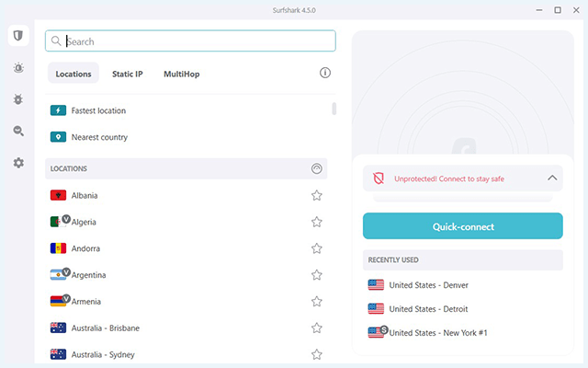The width and height of the screenshot is (588, 368).
Task: Click the Albania flag icon
Action: click(x=58, y=195)
